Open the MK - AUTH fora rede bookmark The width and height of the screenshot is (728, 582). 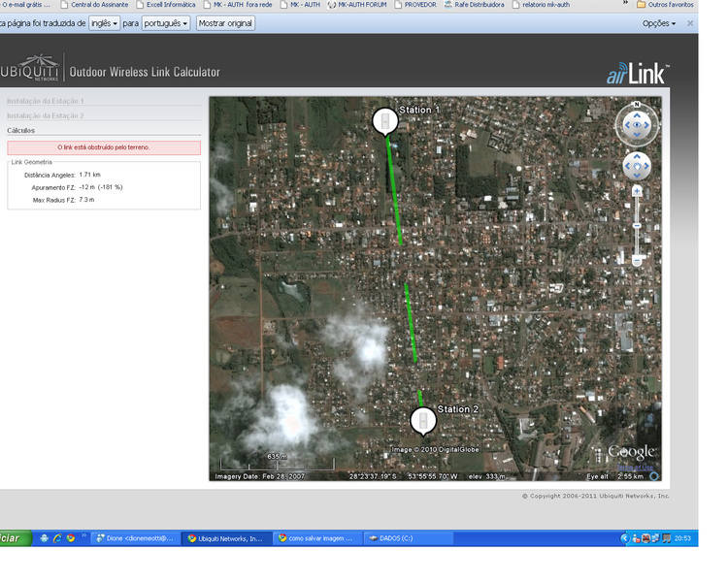click(x=238, y=5)
